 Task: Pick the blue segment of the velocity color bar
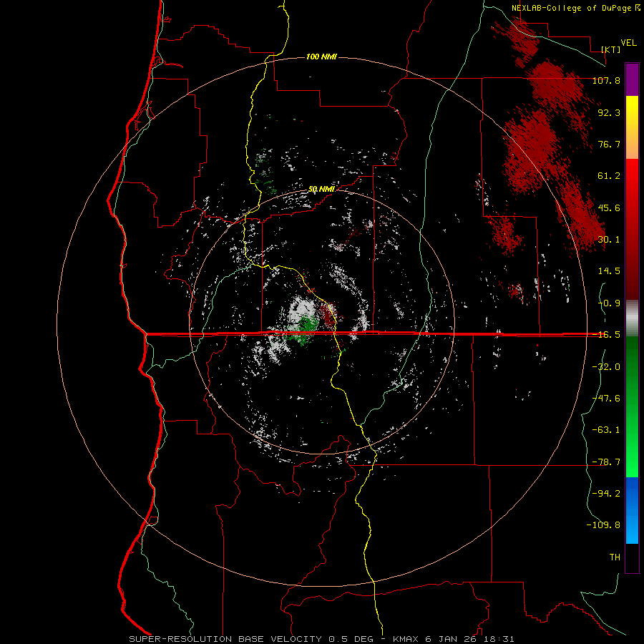tap(632, 510)
